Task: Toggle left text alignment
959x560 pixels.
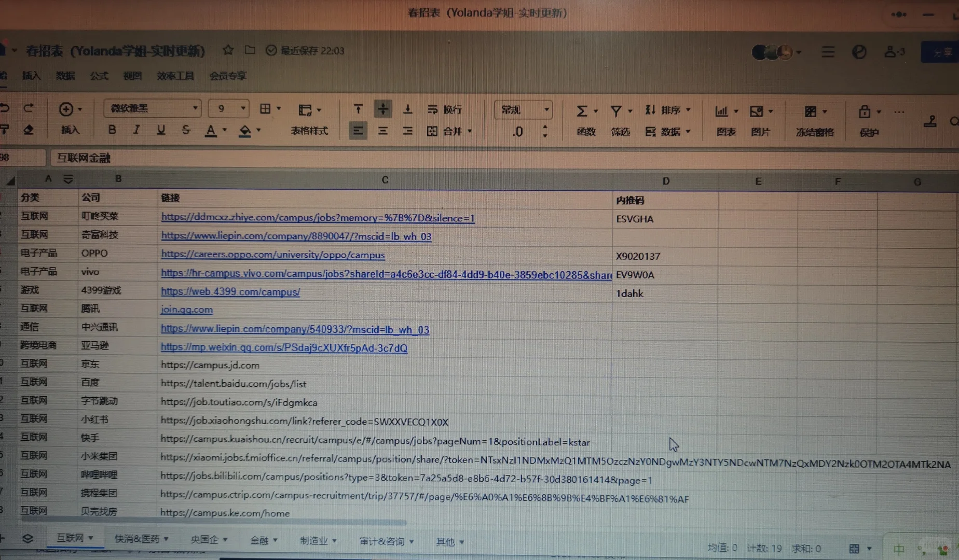Action: 358,131
